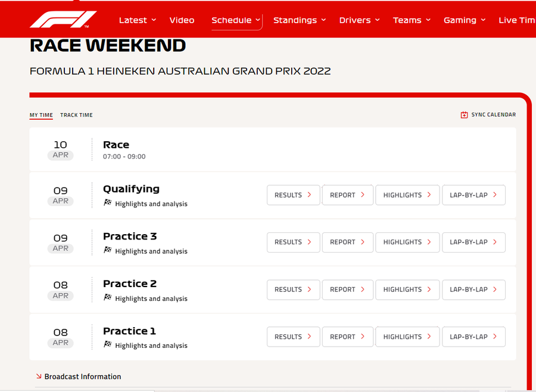Click the Practice 2 session title
Screen dimensions: 536x392
(x=130, y=284)
